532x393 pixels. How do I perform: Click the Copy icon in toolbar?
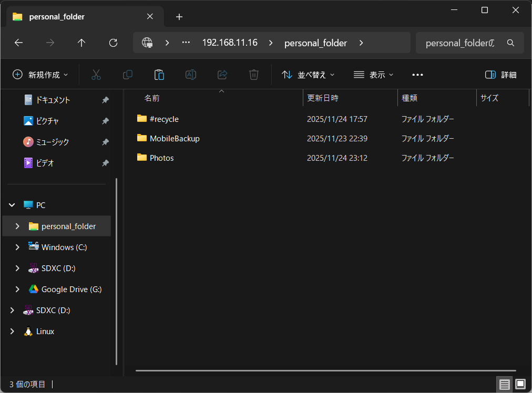pos(127,75)
